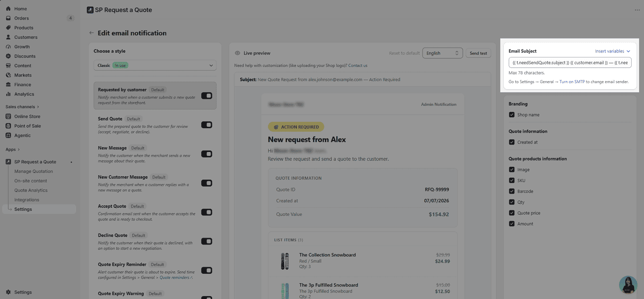Open Analytics using its chart icon
Viewport: 644px width, 299px height.
point(8,94)
